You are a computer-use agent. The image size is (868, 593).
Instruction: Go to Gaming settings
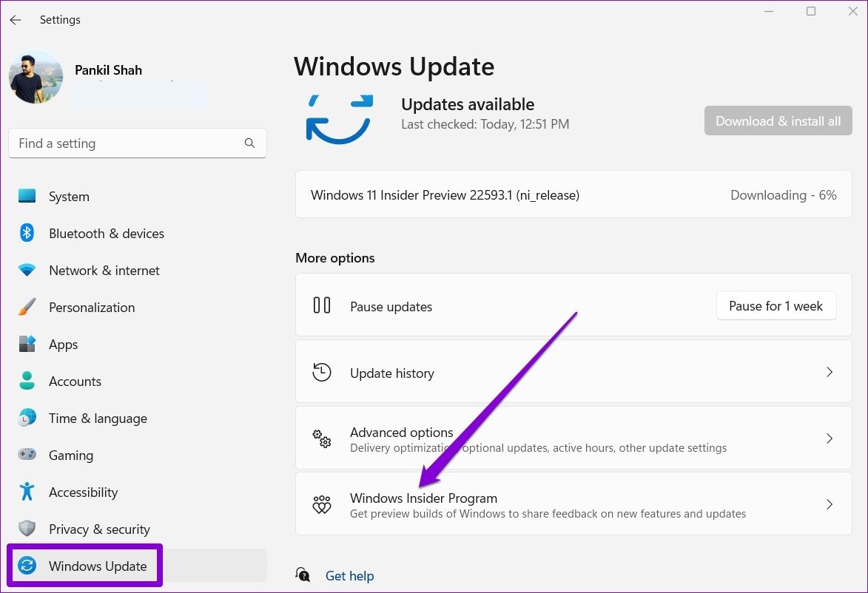[x=138, y=455]
